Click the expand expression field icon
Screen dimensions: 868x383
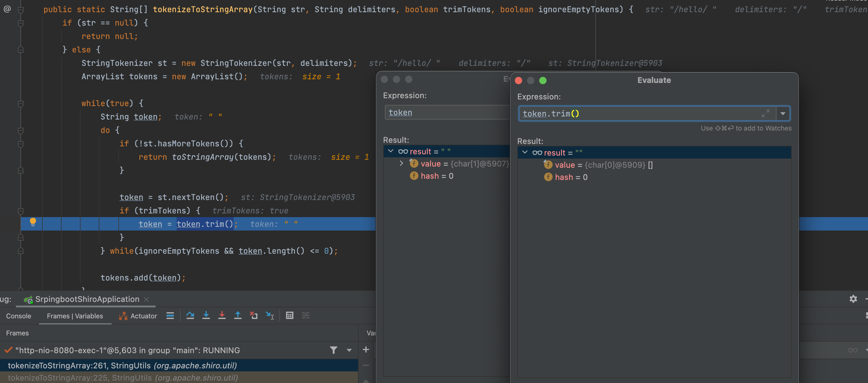(765, 113)
